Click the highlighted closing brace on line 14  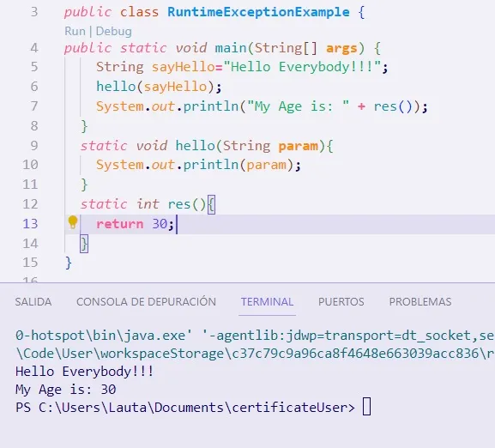[x=84, y=244]
